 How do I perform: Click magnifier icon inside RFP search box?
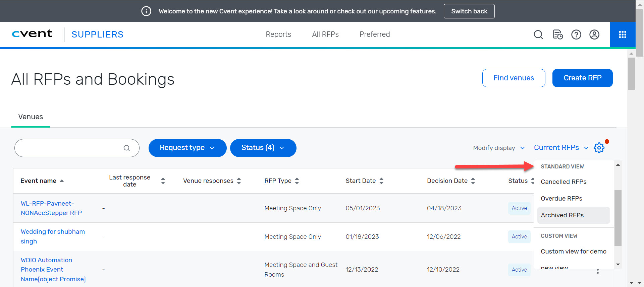point(126,148)
